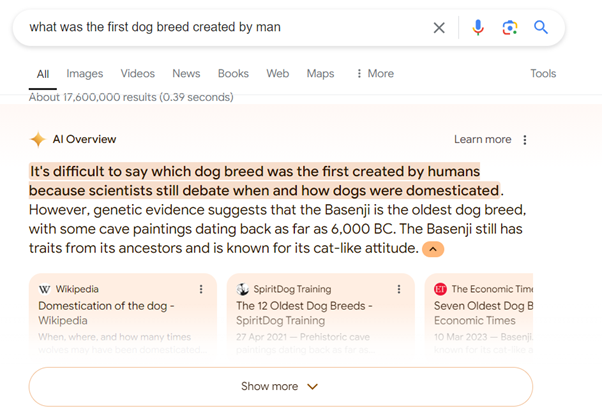This screenshot has width=602, height=420.
Task: Open the Maps results tab
Action: coord(320,73)
